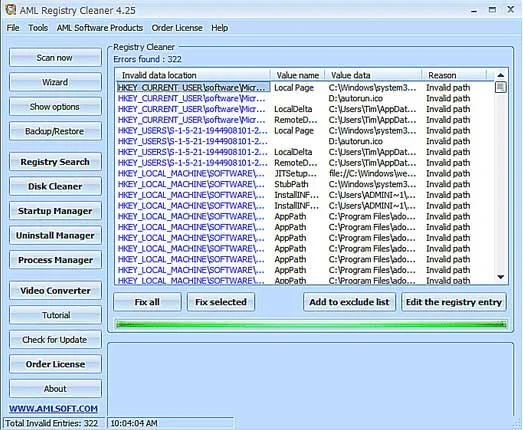Viewport: 523px width, 430px height.
Task: Open the Tools menu
Action: click(x=38, y=28)
